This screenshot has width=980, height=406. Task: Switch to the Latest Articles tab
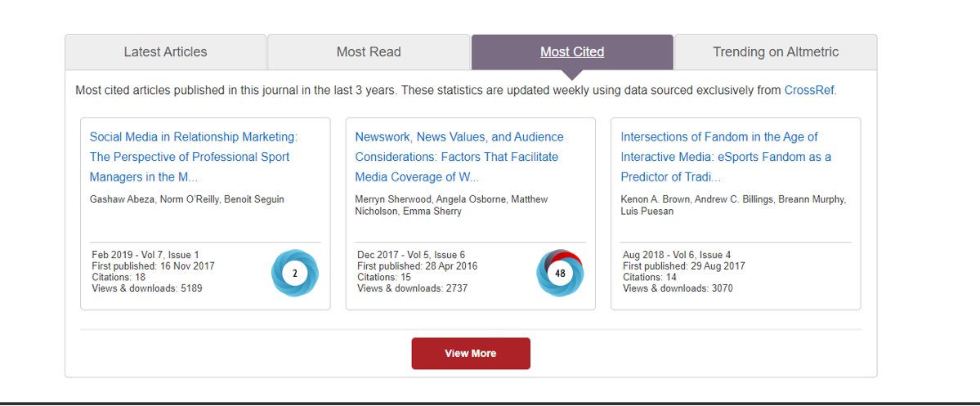[166, 52]
